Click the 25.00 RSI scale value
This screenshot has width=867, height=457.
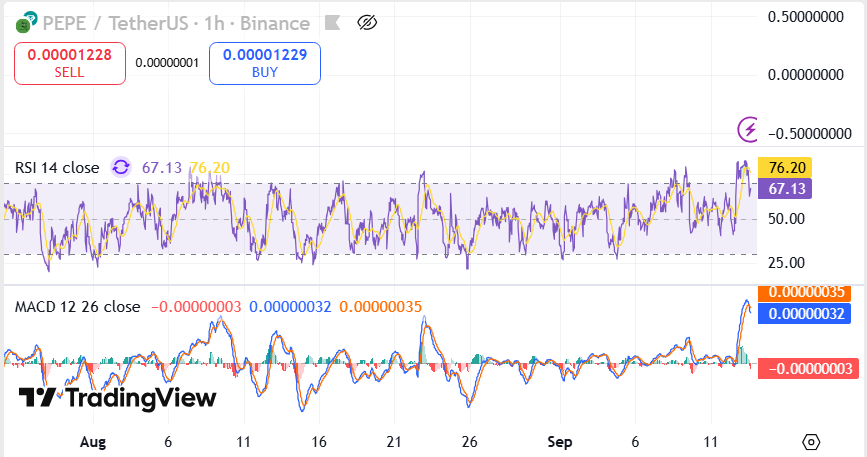[786, 262]
